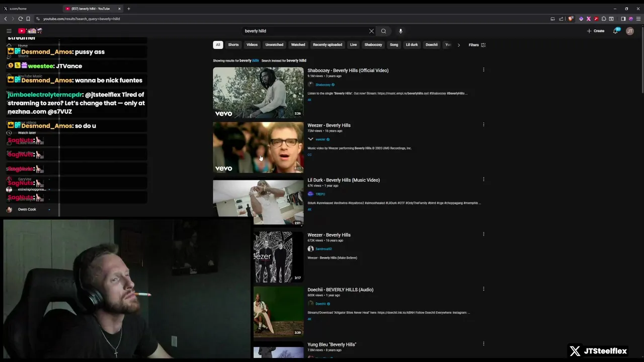Play the Weezer vevo video thumbnail
This screenshot has width=644, height=362.
pyautogui.click(x=258, y=147)
